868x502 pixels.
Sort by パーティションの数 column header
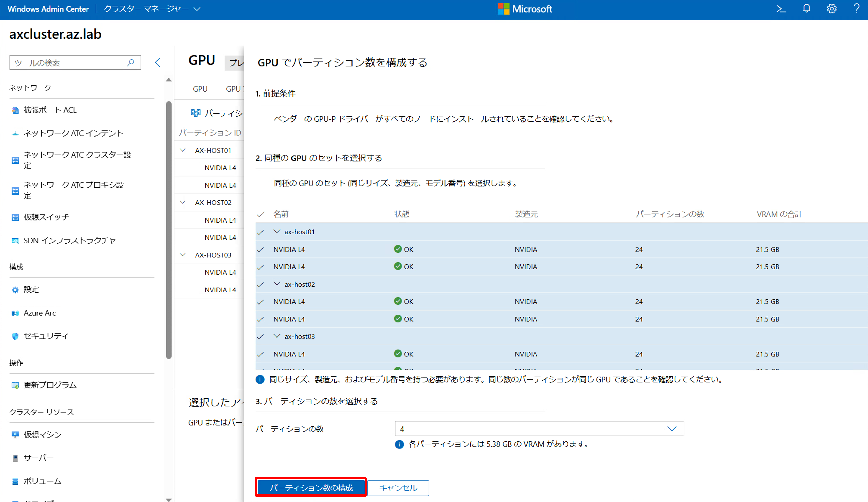(670, 214)
